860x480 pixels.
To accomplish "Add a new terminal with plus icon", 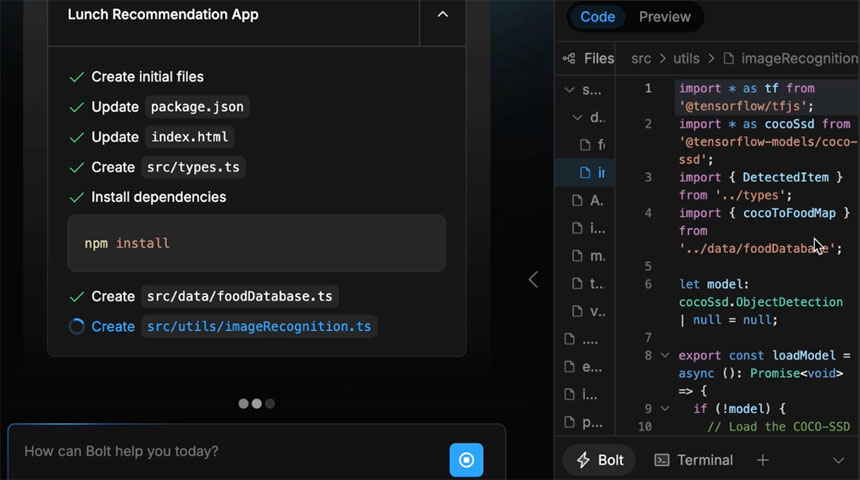I will (762, 460).
